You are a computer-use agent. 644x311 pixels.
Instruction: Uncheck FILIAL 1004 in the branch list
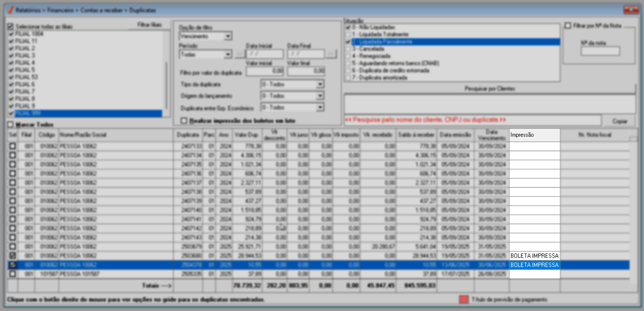[11, 34]
